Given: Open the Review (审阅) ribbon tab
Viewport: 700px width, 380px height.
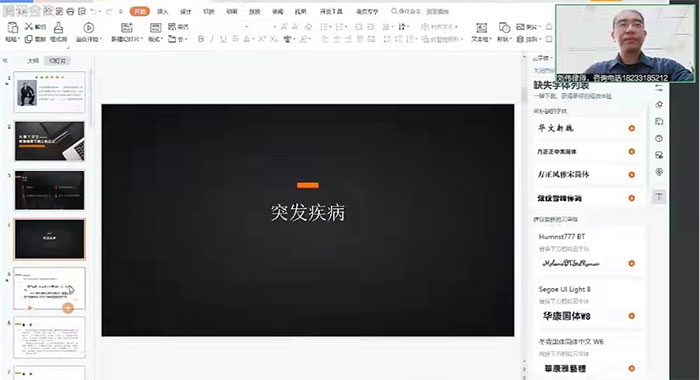Looking at the screenshot, I should click(x=278, y=12).
